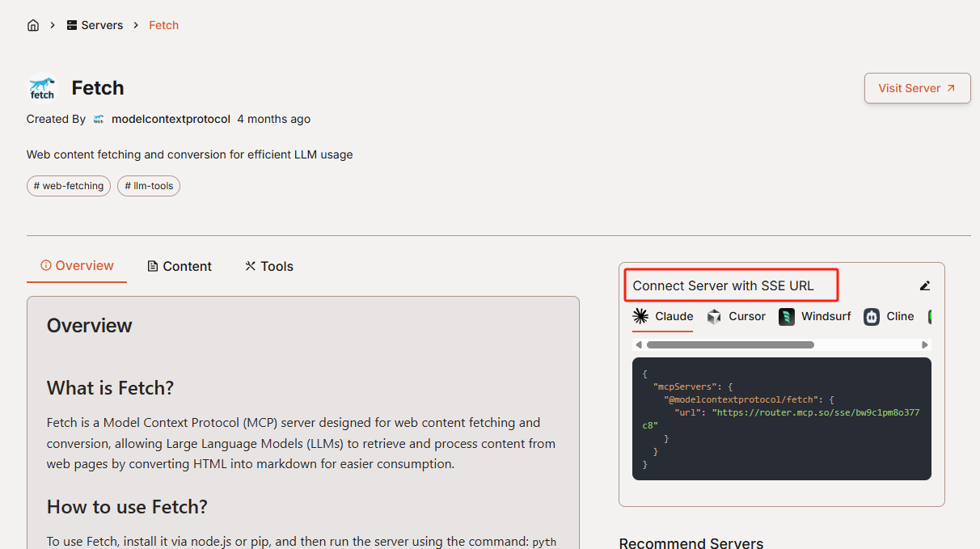Click "@modelcontextprotocol/fetch" key in code
Viewport: 980px width, 549px height.
coord(741,399)
